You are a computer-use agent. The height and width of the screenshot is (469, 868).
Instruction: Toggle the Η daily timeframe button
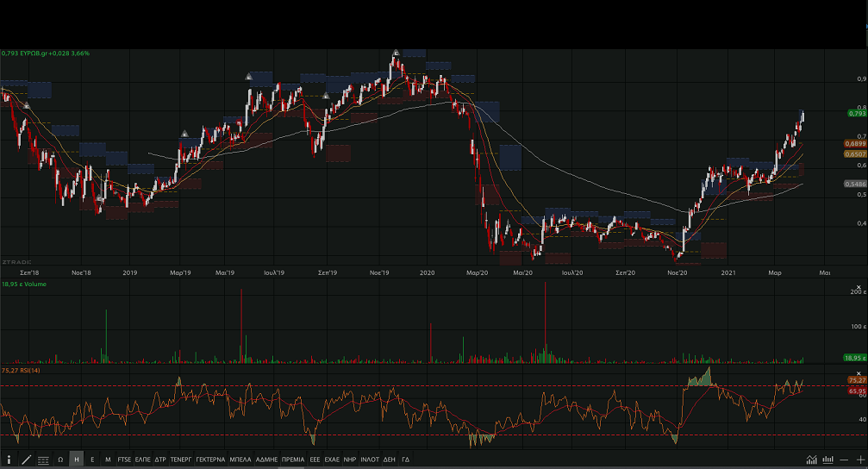click(77, 460)
